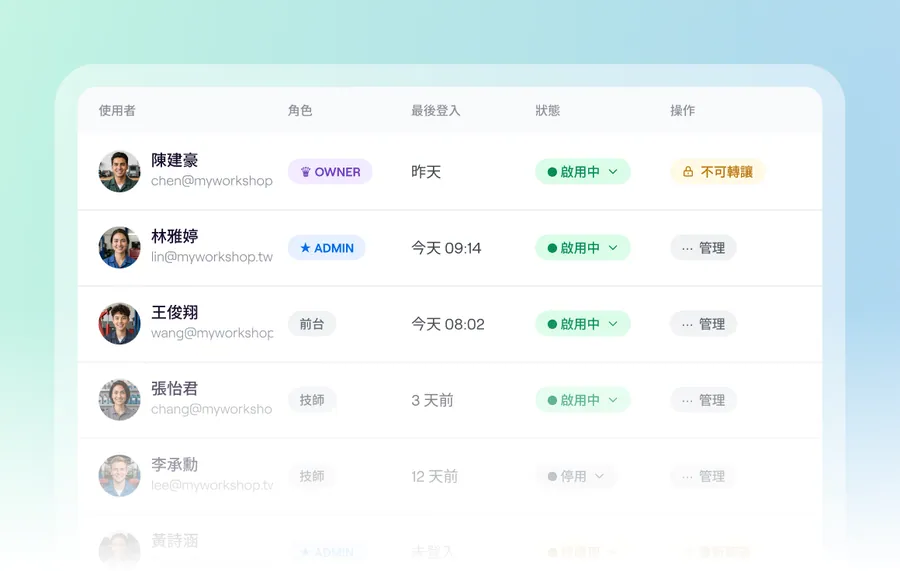Open 張怡君's avatar photo
The width and height of the screenshot is (900, 571).
click(x=119, y=399)
